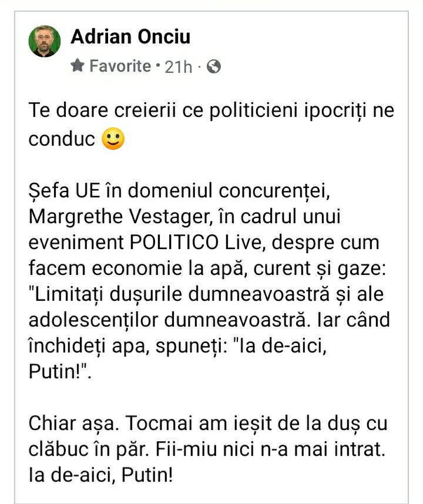Screen dimensions: 423x504
Task: Open the Adrian Onciu profile name link
Action: pyautogui.click(x=130, y=36)
